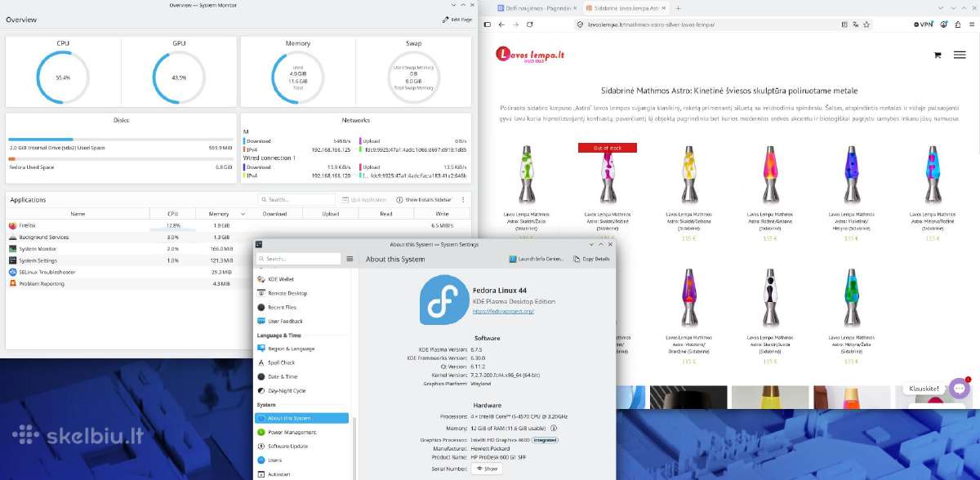The width and height of the screenshot is (980, 480).
Task: Click the info icon beside Memory value
Action: tap(553, 427)
